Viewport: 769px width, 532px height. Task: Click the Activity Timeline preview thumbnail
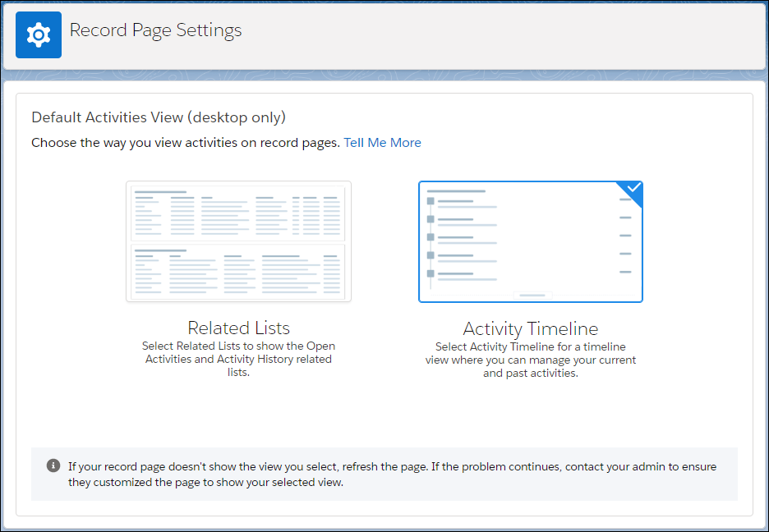531,241
